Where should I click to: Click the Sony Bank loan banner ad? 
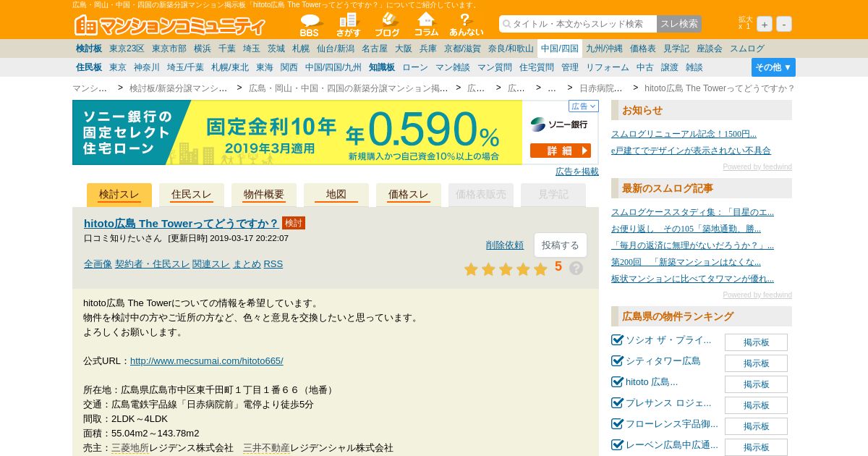335,132
